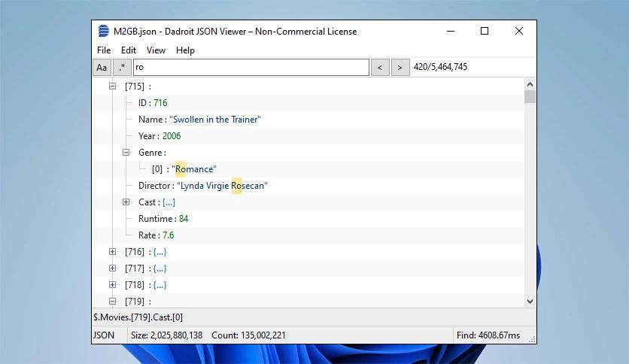The width and height of the screenshot is (629, 364).
Task: Maximize the Dadroit JSON Viewer window
Action: (x=485, y=31)
